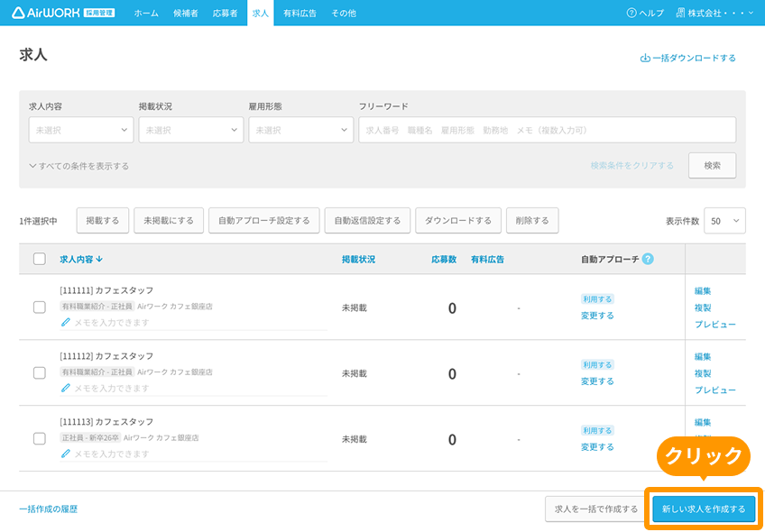
Task: Click 変更する for job 111113
Action: (x=597, y=447)
